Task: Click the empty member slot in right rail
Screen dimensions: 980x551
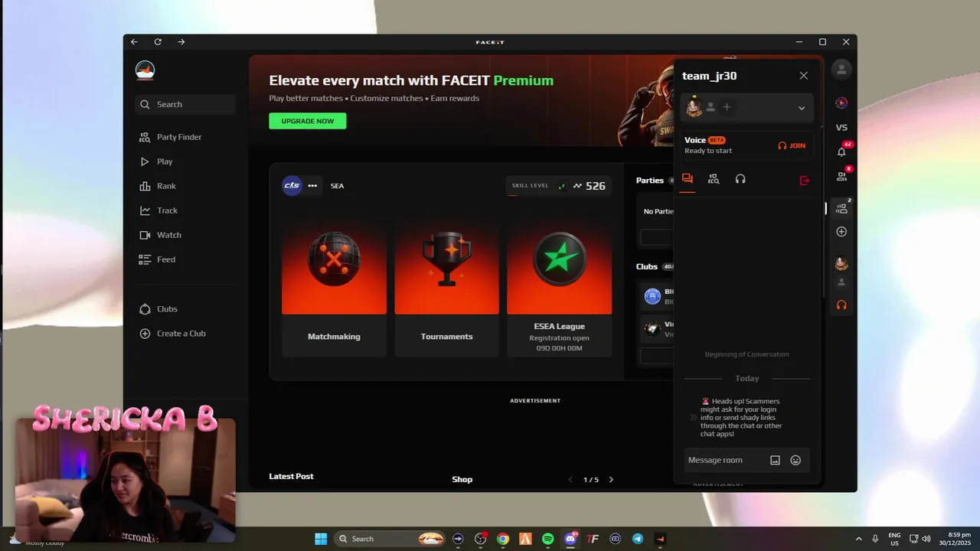Action: 841,283
